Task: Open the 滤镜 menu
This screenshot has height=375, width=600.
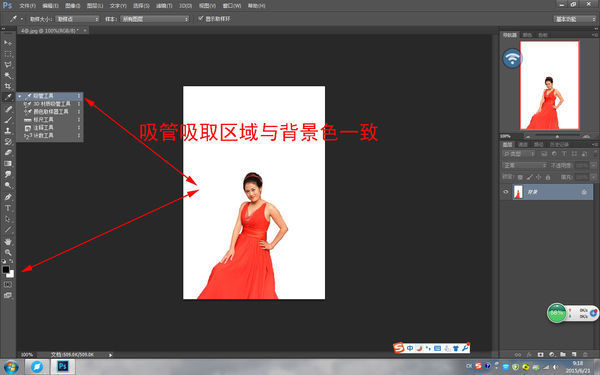Action: 164,6
